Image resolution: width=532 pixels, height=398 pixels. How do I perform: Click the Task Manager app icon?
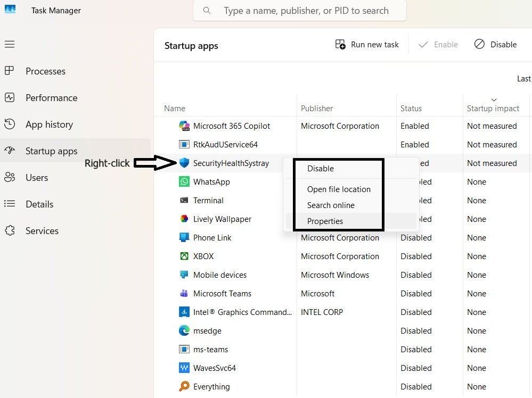[x=10, y=9]
